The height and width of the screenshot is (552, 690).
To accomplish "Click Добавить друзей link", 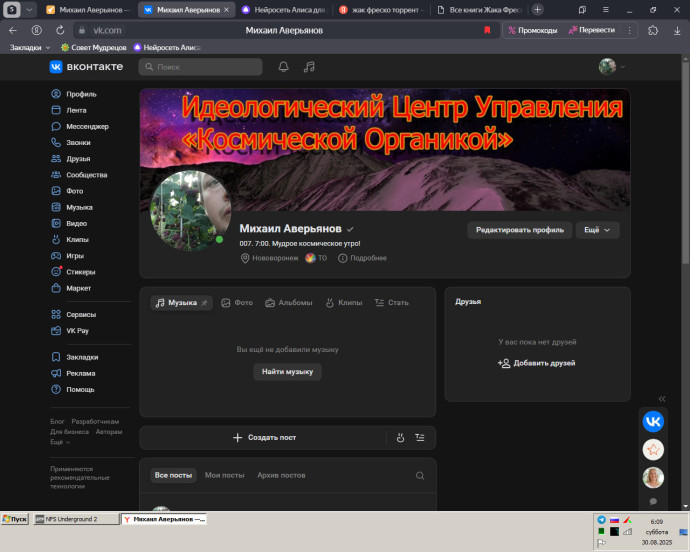I will [537, 363].
